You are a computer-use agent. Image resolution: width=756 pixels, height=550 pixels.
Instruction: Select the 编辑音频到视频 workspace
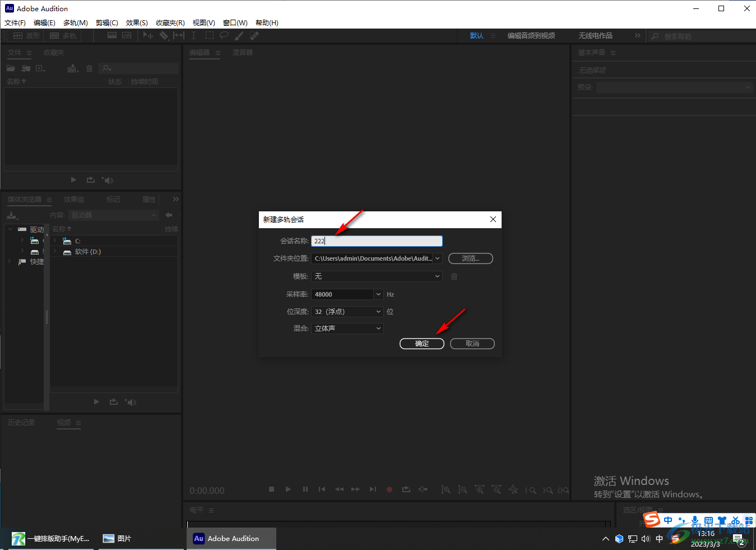pos(531,36)
